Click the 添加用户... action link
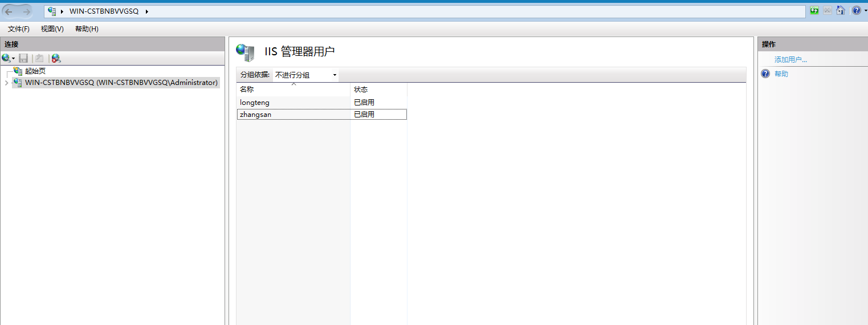 (790, 60)
